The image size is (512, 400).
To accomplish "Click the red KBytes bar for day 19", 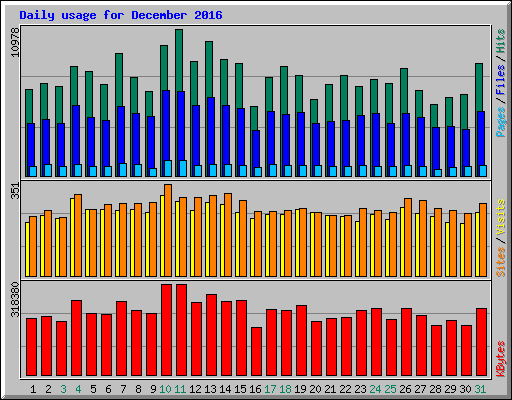I will pos(301,340).
